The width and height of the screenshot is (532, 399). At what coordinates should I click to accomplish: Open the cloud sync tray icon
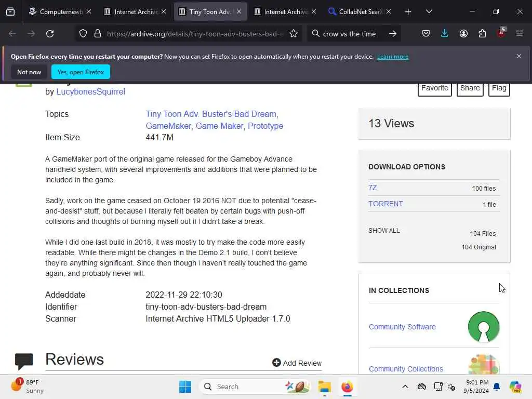(x=422, y=387)
